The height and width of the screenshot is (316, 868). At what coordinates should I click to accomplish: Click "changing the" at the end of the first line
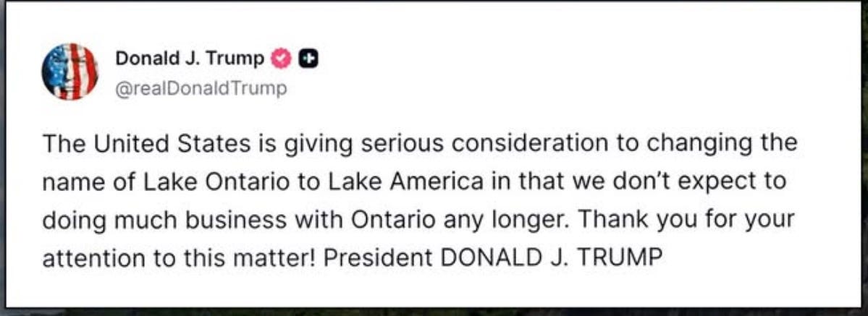[x=722, y=144]
